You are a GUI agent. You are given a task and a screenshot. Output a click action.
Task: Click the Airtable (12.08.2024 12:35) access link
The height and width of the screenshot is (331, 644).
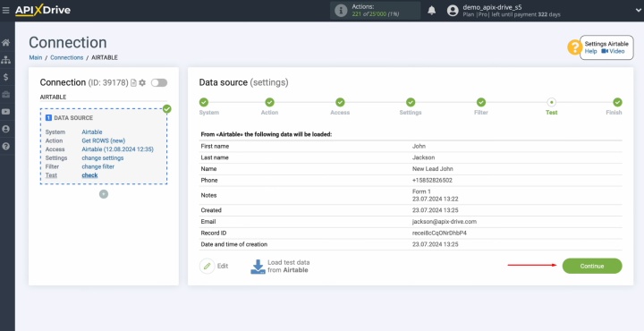pyautogui.click(x=117, y=149)
